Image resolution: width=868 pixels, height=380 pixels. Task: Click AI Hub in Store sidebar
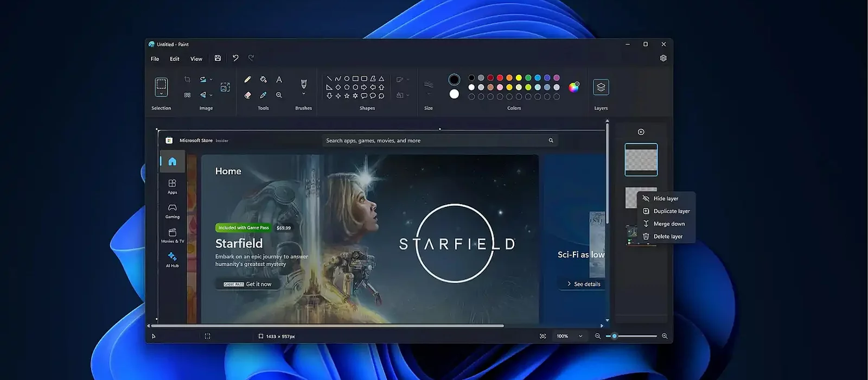click(x=172, y=259)
